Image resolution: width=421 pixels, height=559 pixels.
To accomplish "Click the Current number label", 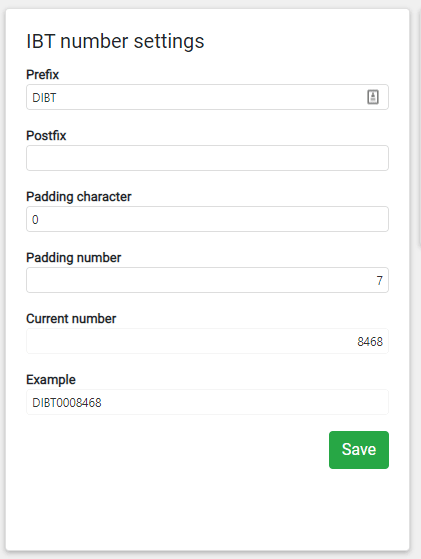I will tap(71, 318).
